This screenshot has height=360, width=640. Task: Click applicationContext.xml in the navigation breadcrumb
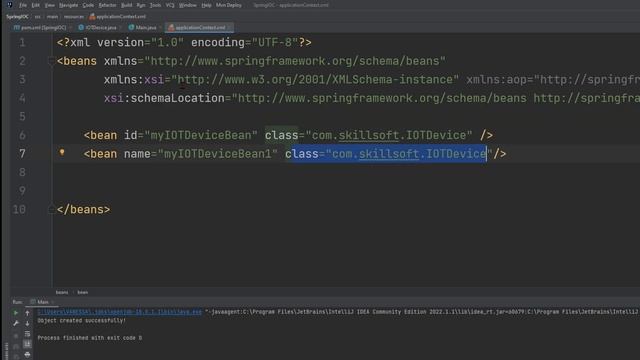tap(118, 17)
